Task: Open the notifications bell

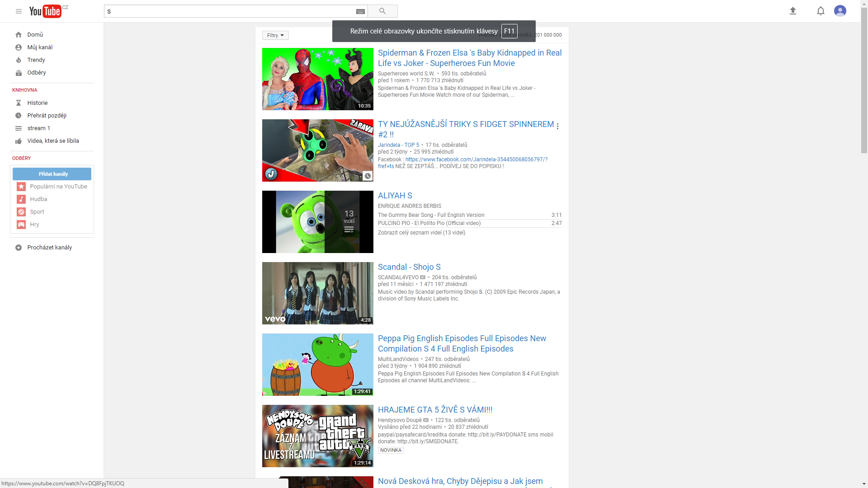Action: pos(821,11)
